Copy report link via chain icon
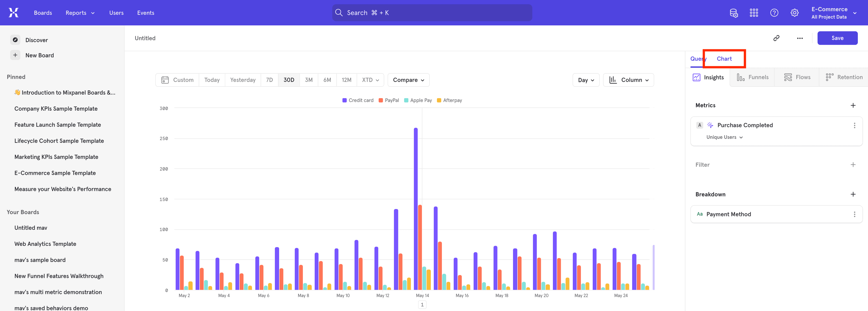The width and height of the screenshot is (868, 311). [776, 38]
